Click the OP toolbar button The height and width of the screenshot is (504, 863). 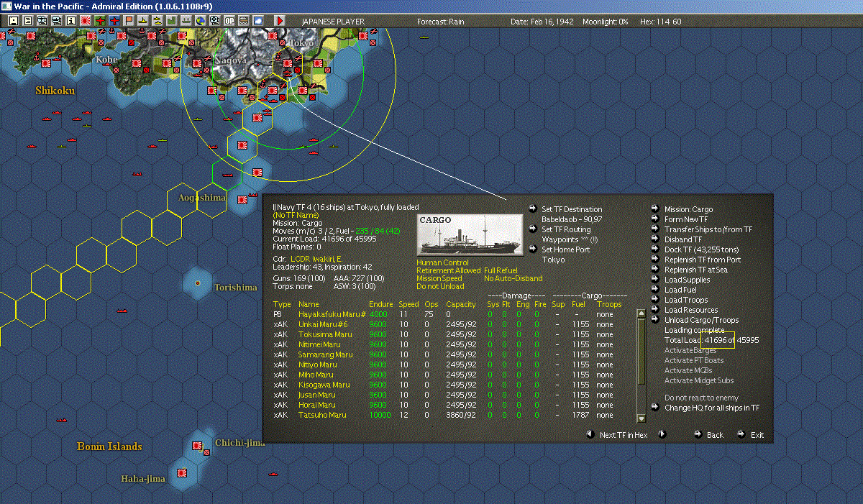(x=229, y=21)
